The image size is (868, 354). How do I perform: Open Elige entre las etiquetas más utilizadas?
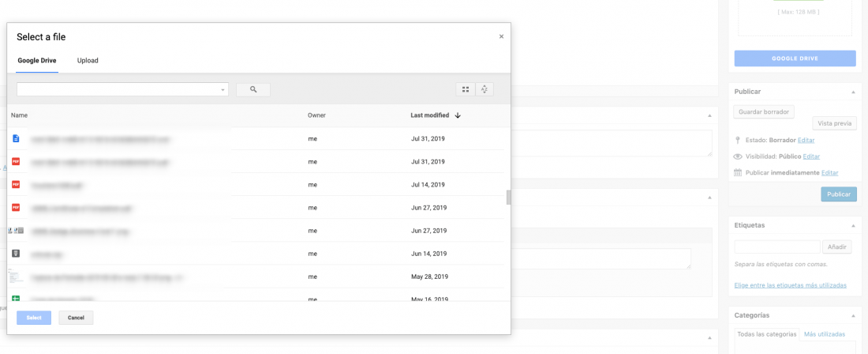(791, 285)
